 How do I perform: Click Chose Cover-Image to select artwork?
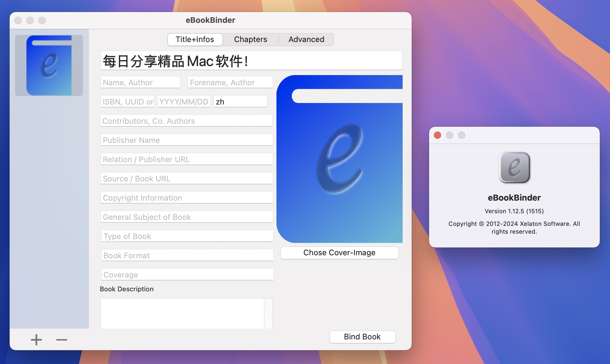[340, 252]
